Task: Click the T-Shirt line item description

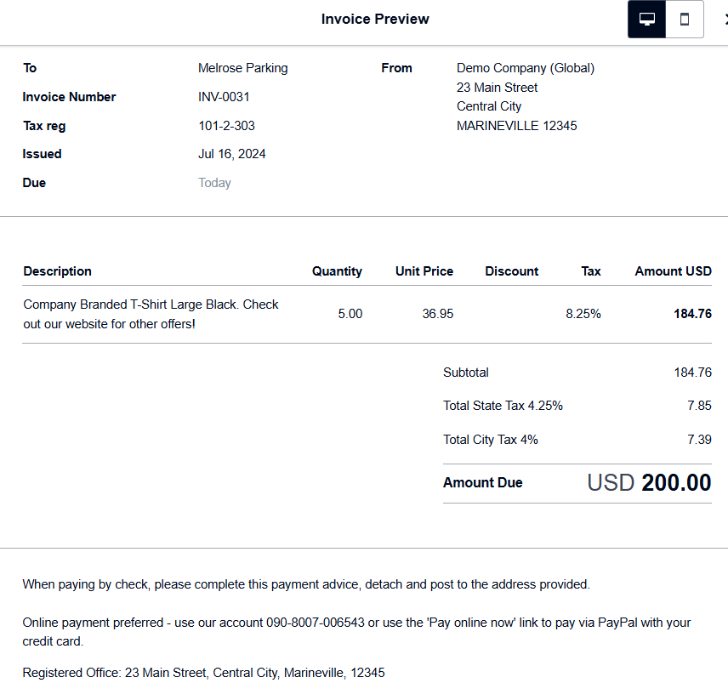Action: 151,314
